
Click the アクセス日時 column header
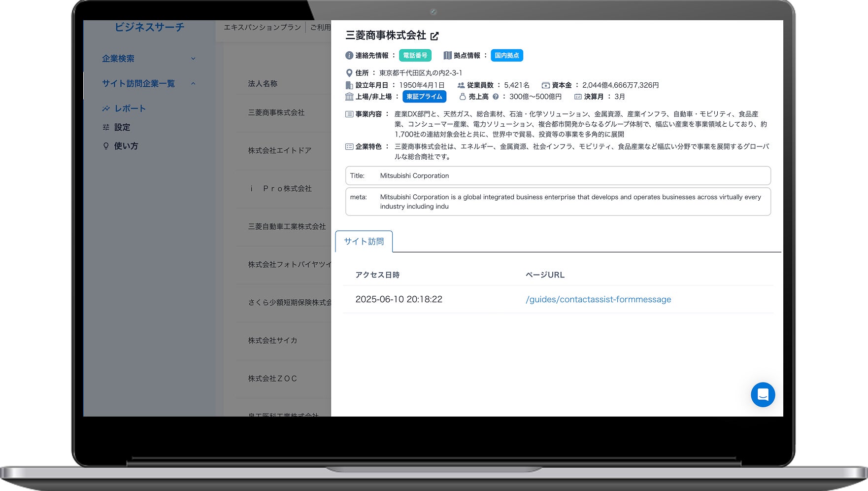[x=378, y=275]
